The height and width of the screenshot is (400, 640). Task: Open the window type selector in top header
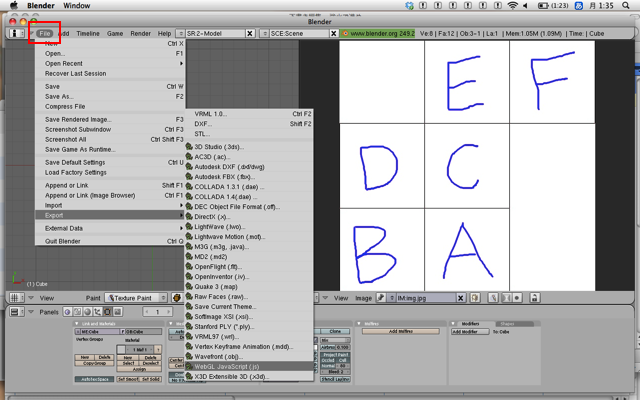tap(17, 33)
